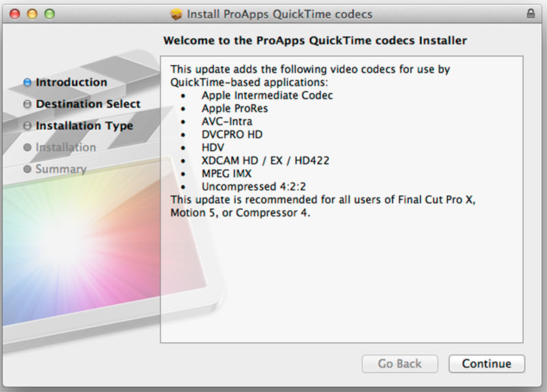Image resolution: width=547 pixels, height=392 pixels.
Task: Zoom the window using the green button
Action: [x=49, y=14]
